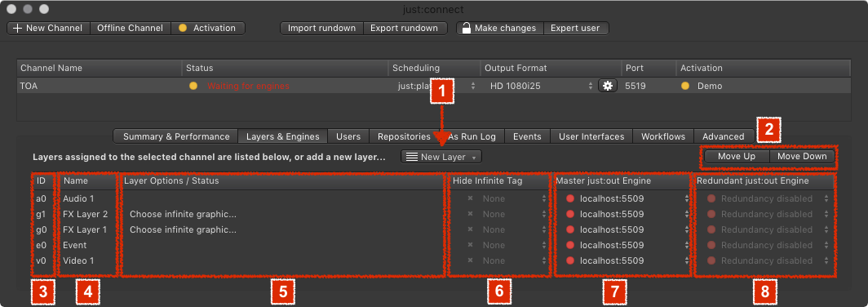The height and width of the screenshot is (307, 868).
Task: Unlock with Make changes button
Action: [500, 28]
